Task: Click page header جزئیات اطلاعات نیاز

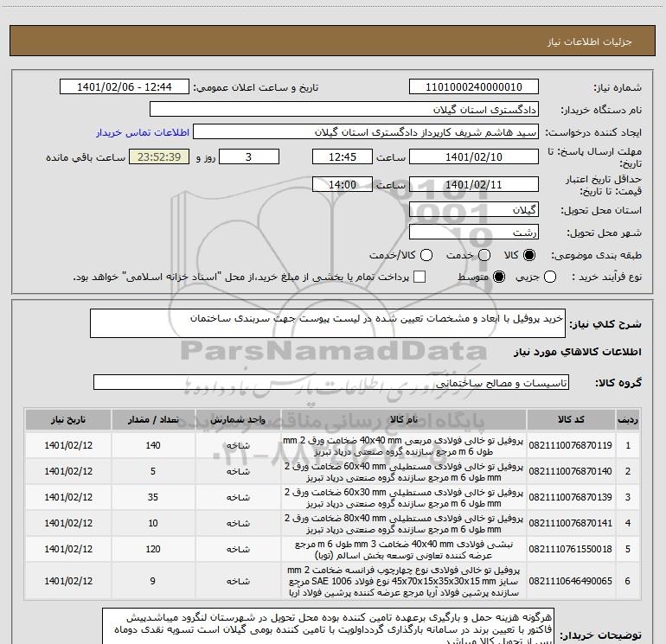Action: [x=589, y=41]
